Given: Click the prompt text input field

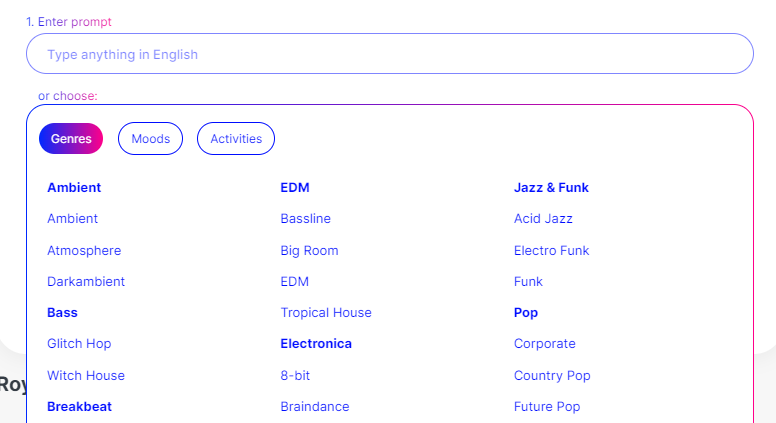Looking at the screenshot, I should click(x=389, y=54).
